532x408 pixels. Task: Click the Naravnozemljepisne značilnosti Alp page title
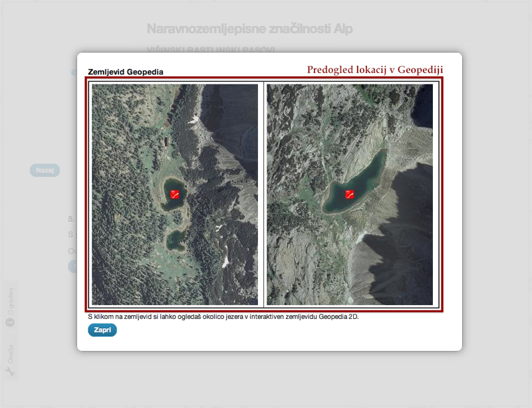click(x=249, y=29)
